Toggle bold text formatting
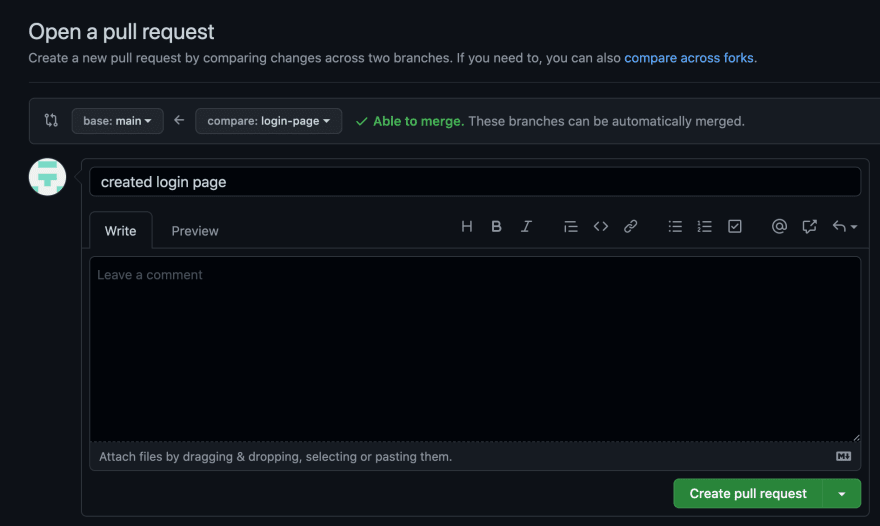 (496, 226)
